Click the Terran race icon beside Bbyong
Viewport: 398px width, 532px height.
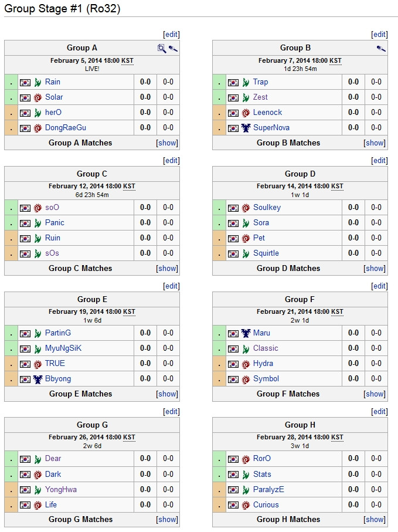pyautogui.click(x=38, y=379)
